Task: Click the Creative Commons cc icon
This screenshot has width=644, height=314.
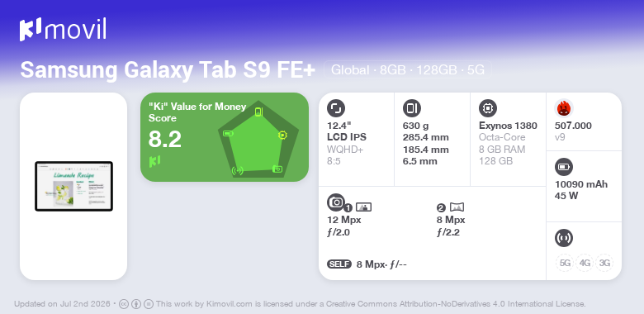Action: pos(124,304)
